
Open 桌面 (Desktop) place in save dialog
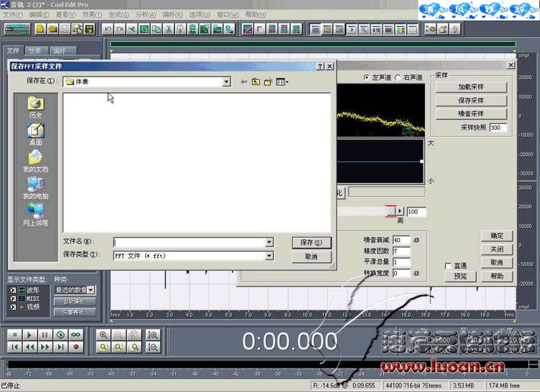click(x=36, y=134)
